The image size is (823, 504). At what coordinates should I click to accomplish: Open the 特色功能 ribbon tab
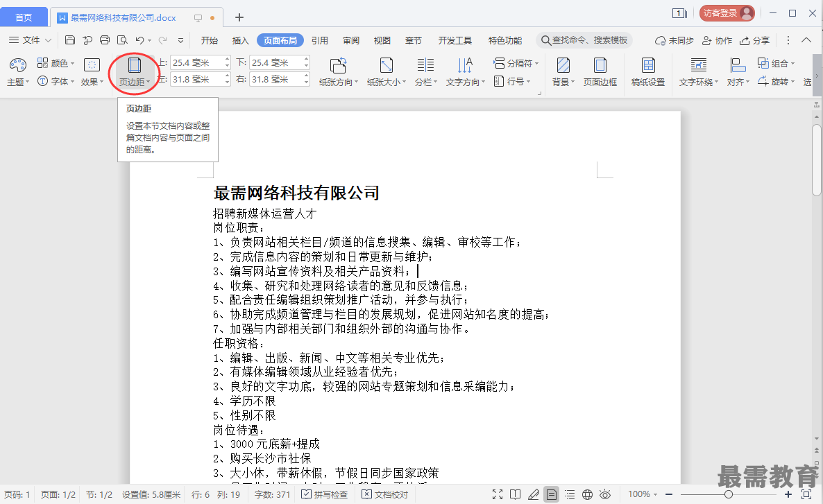505,40
